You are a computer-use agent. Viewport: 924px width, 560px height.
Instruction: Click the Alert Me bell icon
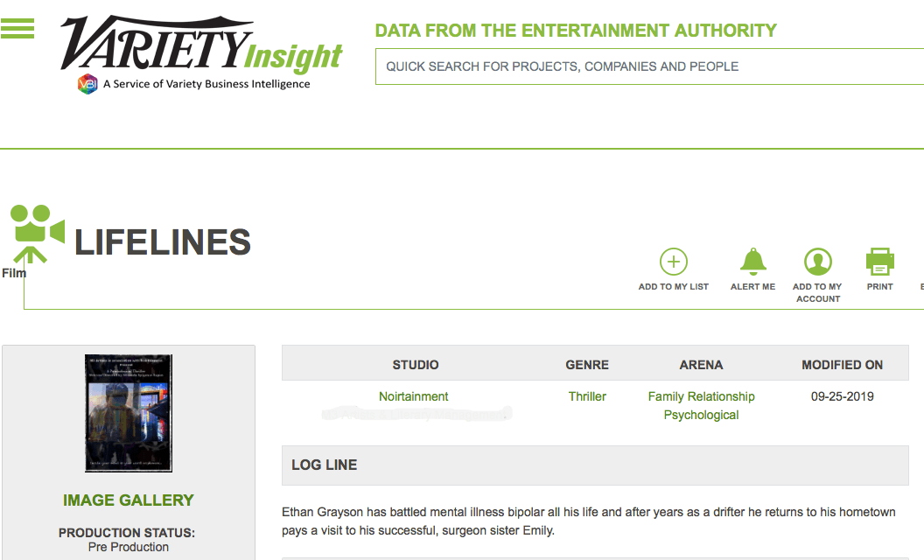point(752,262)
